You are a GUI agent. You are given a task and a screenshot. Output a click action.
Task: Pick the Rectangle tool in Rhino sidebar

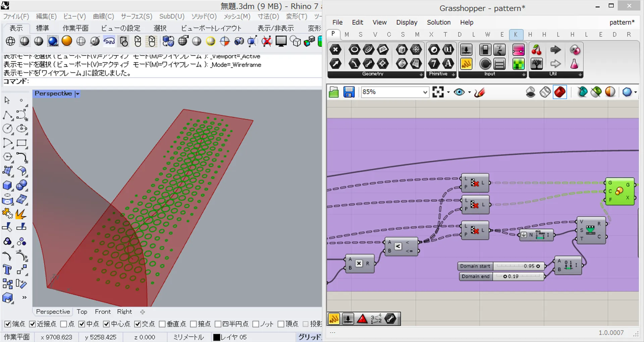(21, 143)
